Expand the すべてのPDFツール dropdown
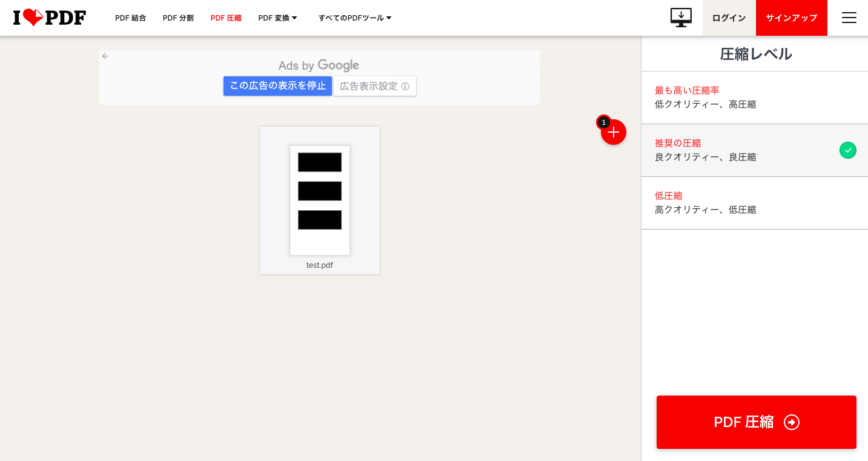This screenshot has width=868, height=461. tap(355, 18)
